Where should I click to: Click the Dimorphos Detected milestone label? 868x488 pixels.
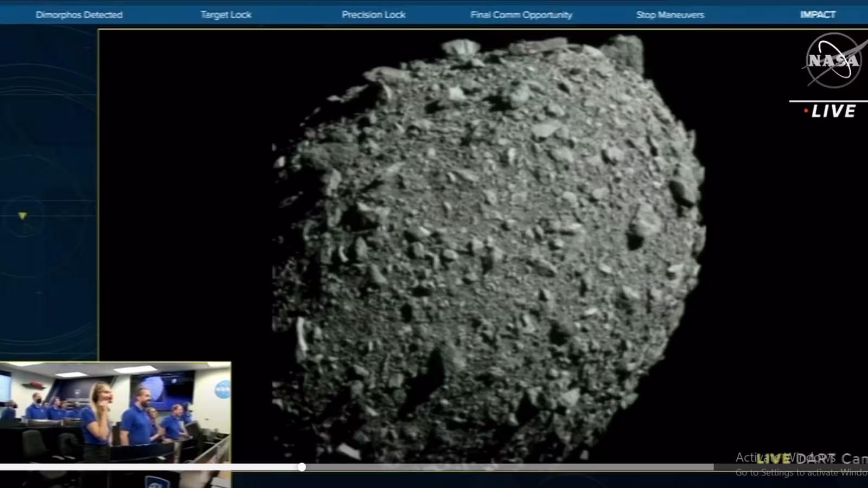point(79,15)
